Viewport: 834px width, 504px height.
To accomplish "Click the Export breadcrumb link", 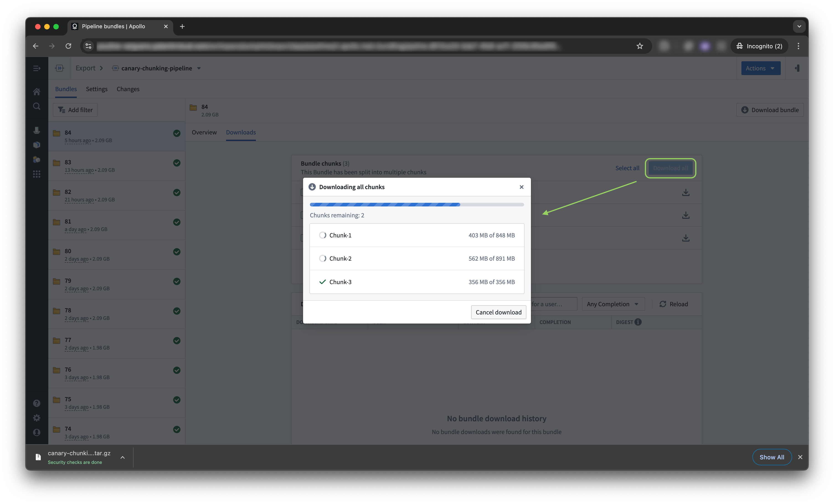I will [x=85, y=68].
